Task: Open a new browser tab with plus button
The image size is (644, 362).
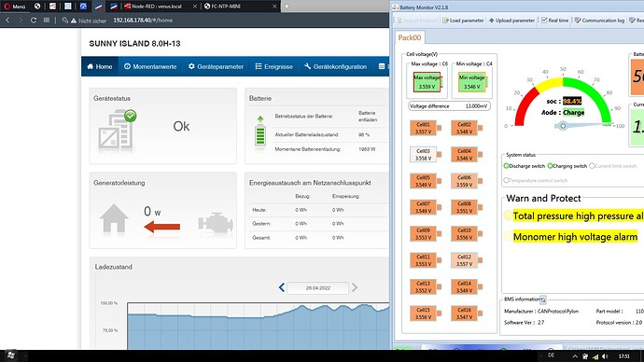Action: (x=287, y=7)
